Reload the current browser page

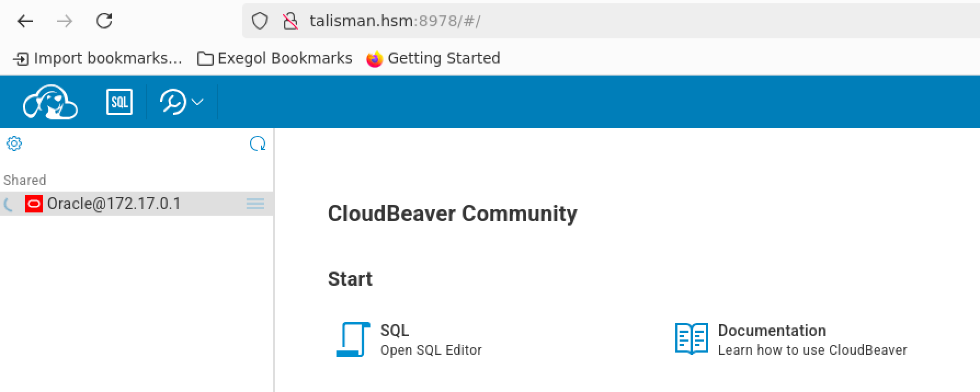pos(104,21)
